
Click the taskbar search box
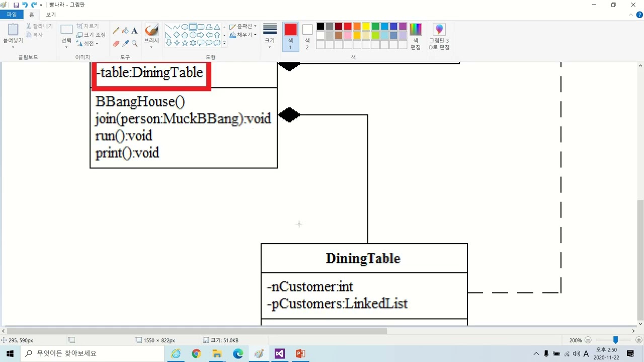click(x=92, y=353)
